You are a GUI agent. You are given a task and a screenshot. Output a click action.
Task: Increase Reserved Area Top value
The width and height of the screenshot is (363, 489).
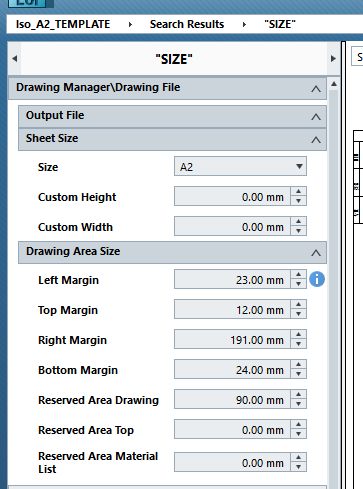[x=299, y=424]
